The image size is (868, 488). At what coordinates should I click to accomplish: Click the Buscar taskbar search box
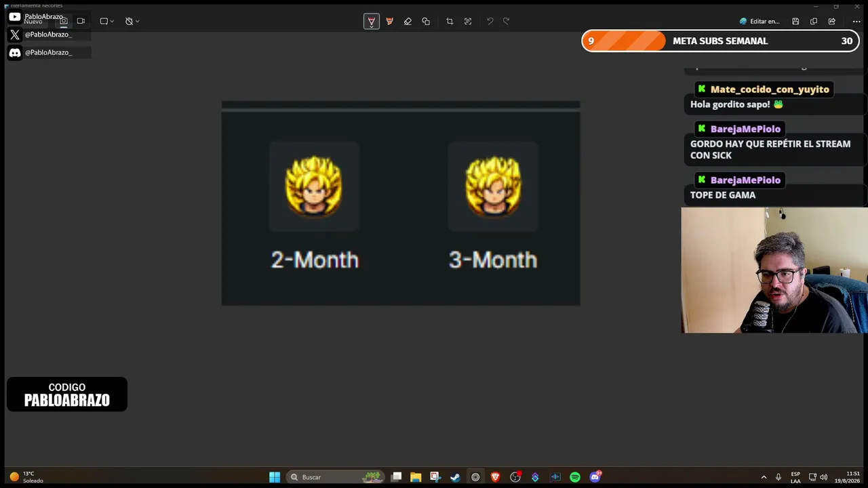point(335,477)
